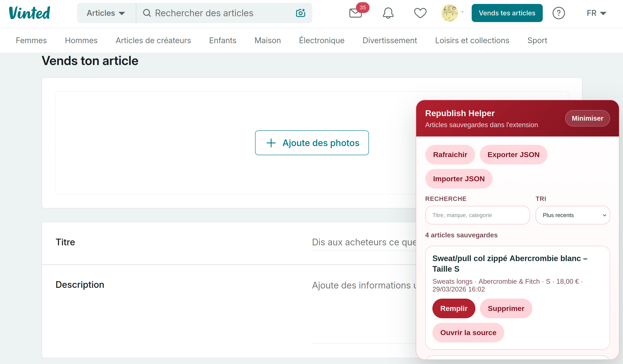This screenshot has width=623, height=364.
Task: Open the Électronique category
Action: pyautogui.click(x=322, y=40)
